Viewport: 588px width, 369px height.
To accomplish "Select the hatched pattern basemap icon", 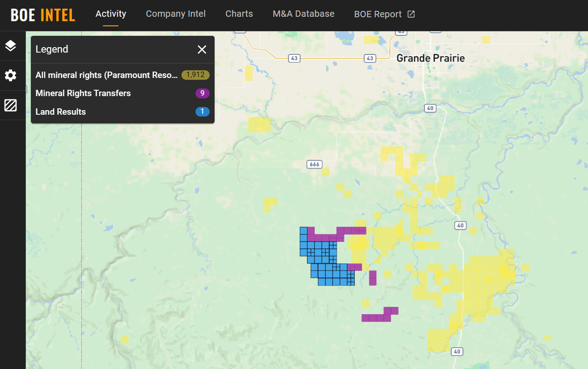I will pyautogui.click(x=10, y=105).
